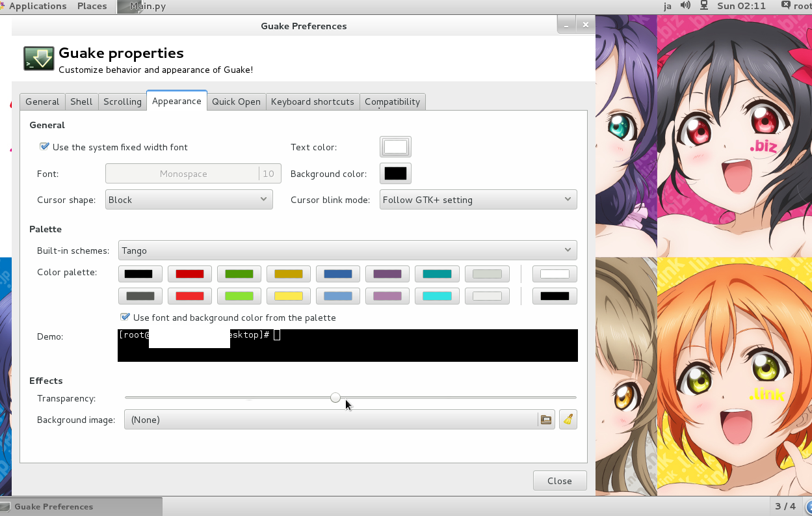Click the light purple palette color

[387, 296]
